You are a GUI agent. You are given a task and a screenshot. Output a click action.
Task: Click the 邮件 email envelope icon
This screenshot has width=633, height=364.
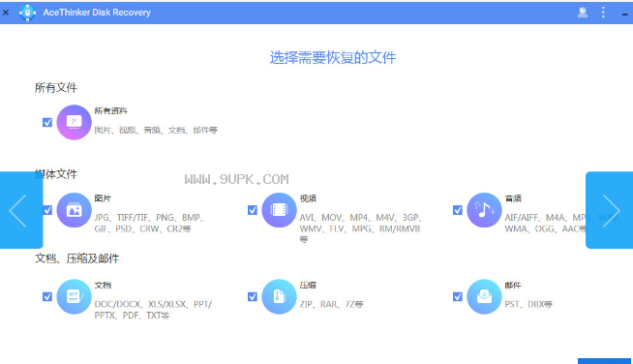pyautogui.click(x=484, y=296)
